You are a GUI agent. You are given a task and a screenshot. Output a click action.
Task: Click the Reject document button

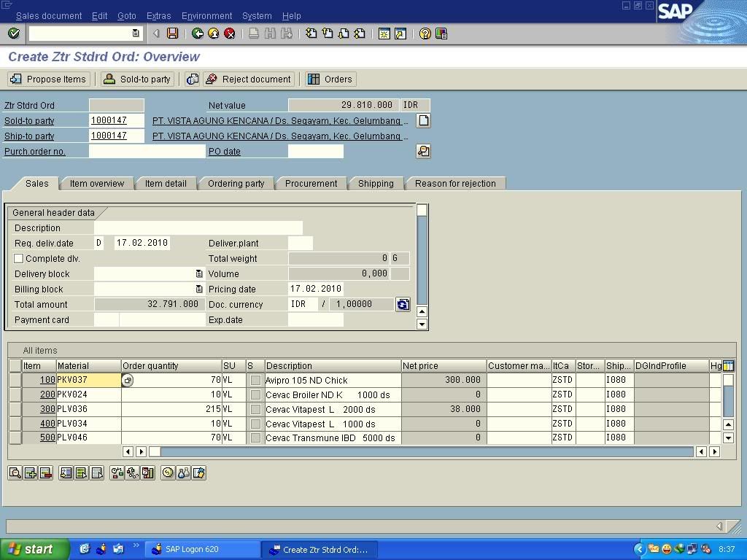pyautogui.click(x=249, y=79)
